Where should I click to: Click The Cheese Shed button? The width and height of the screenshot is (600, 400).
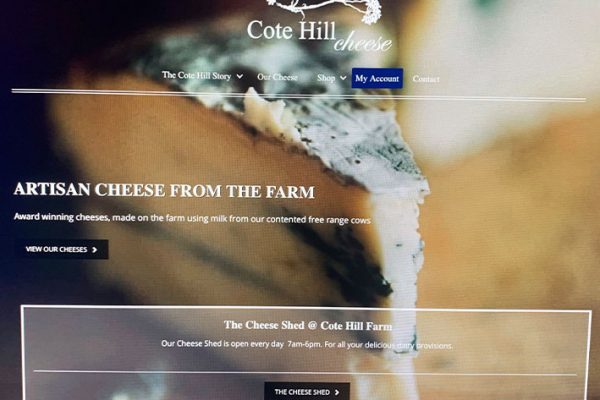pos(307,391)
